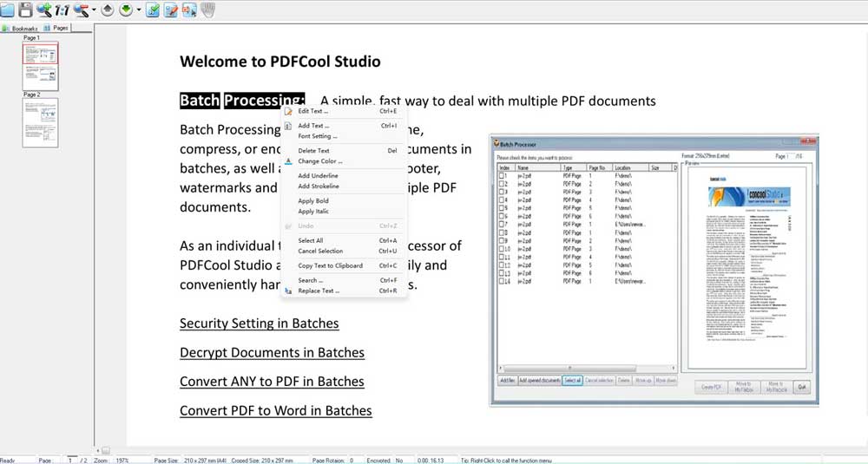
Task: Click Quit button in Batch Processor image
Action: pyautogui.click(x=801, y=387)
